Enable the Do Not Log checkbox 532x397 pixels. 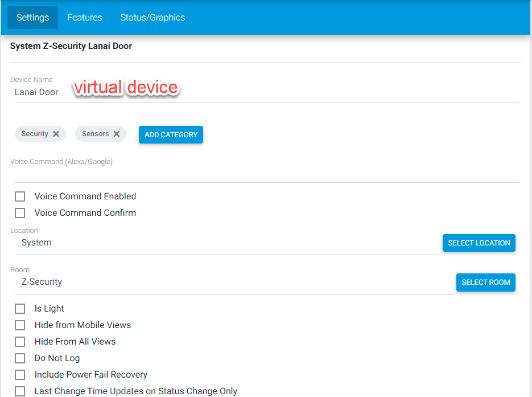[x=20, y=358]
